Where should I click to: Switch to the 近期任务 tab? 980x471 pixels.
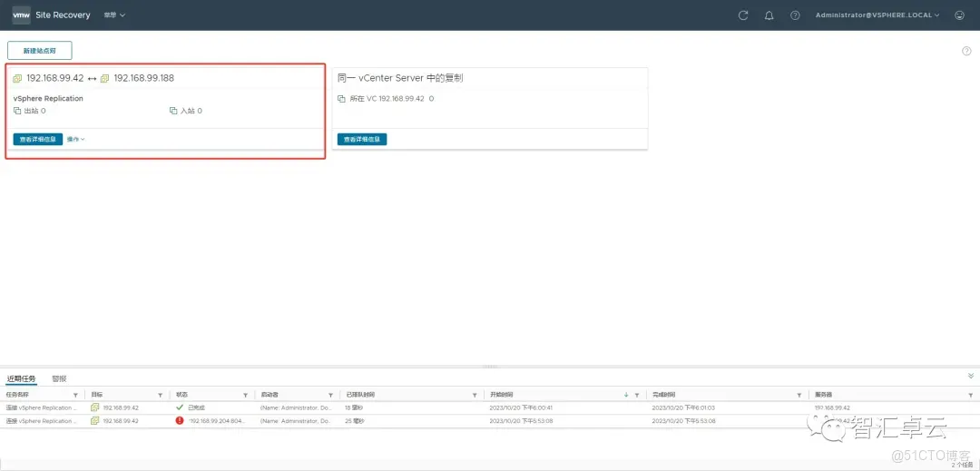(x=21, y=378)
